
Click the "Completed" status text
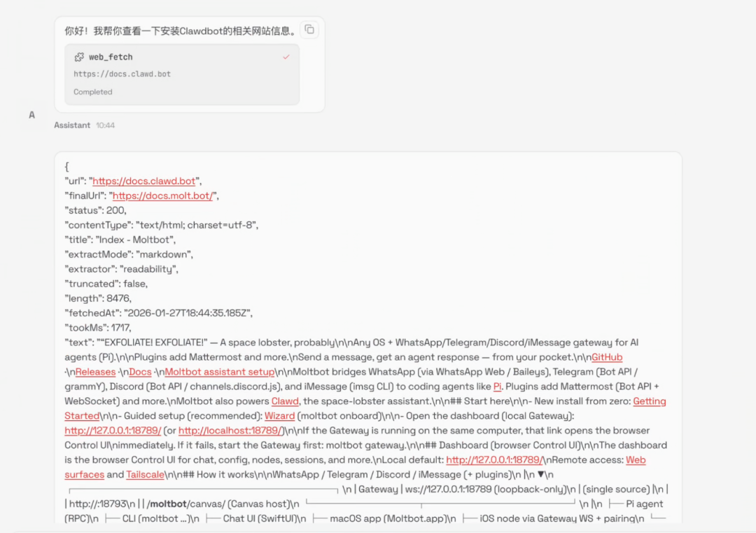(x=92, y=92)
